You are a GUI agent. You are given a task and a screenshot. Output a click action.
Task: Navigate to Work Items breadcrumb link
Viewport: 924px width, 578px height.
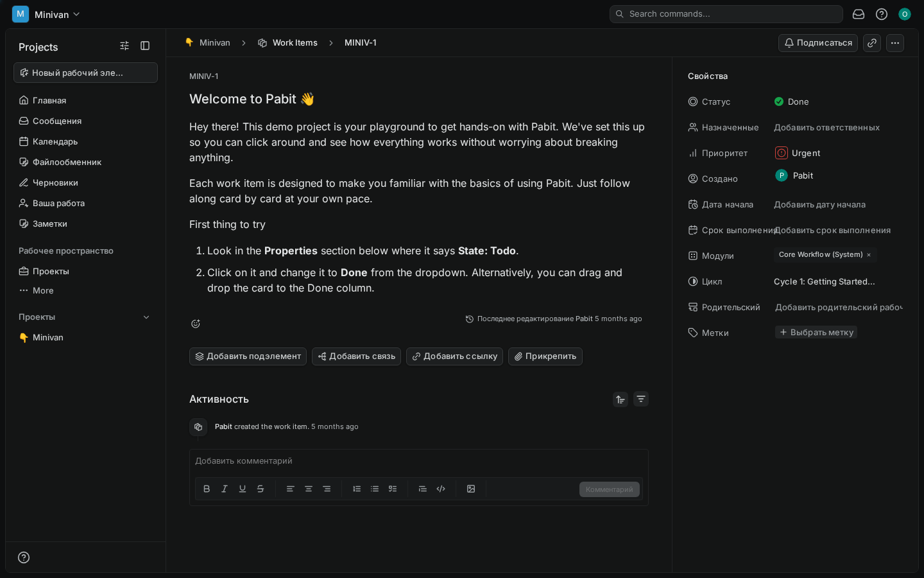[x=288, y=43]
